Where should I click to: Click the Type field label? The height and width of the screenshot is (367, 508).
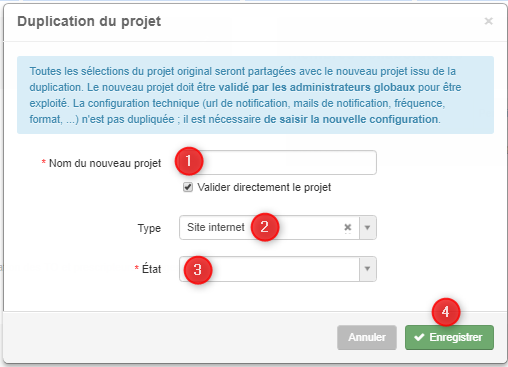coord(149,228)
